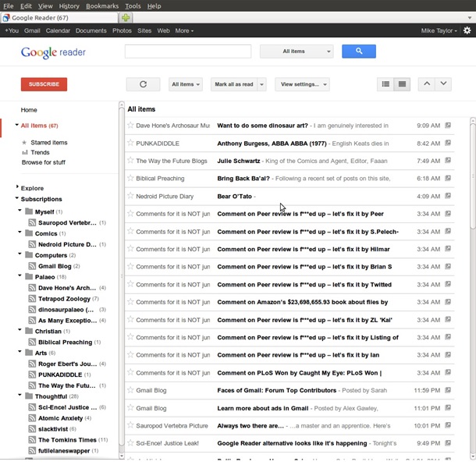Collapse the Palaeo folder
Screen dimensions: 476x465
pos(18,276)
